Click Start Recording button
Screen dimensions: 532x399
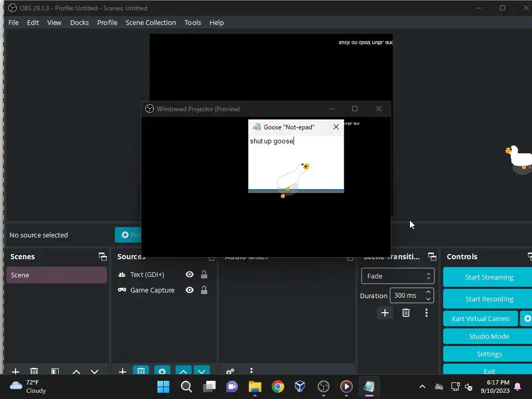(488, 299)
